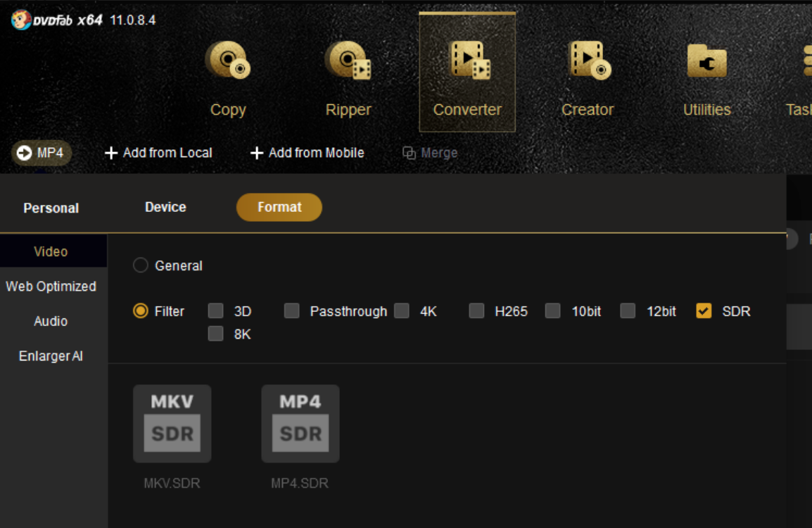Enable the 8K filter checkbox

(215, 334)
